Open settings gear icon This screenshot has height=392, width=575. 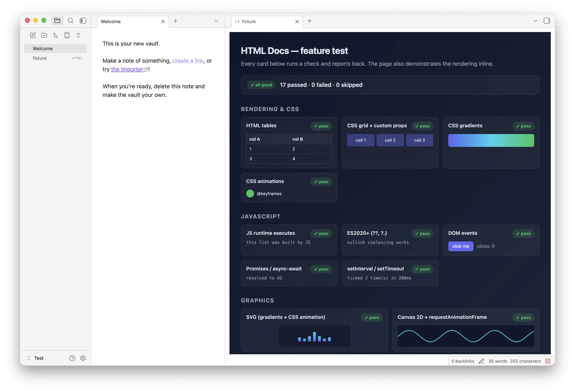tap(83, 358)
